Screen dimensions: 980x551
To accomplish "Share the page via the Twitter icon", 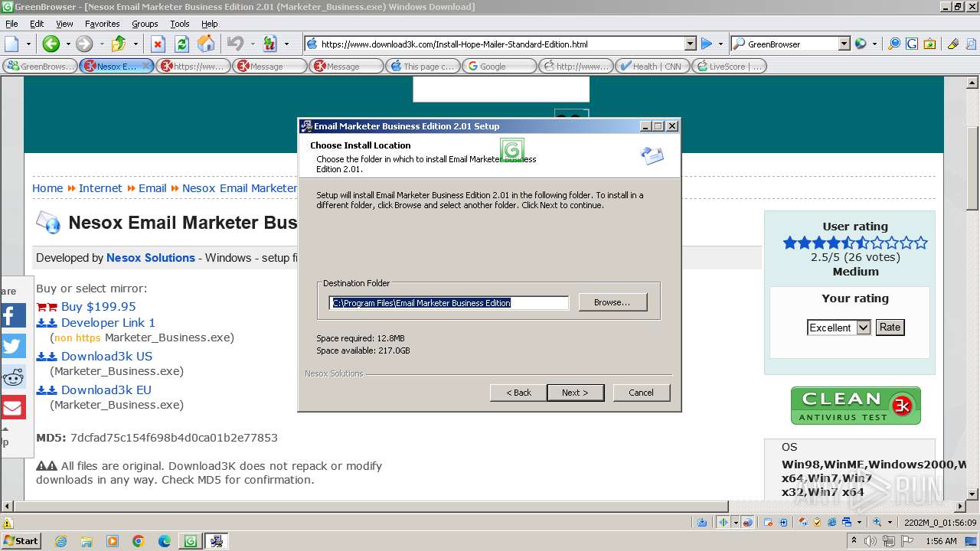I will pos(13,346).
